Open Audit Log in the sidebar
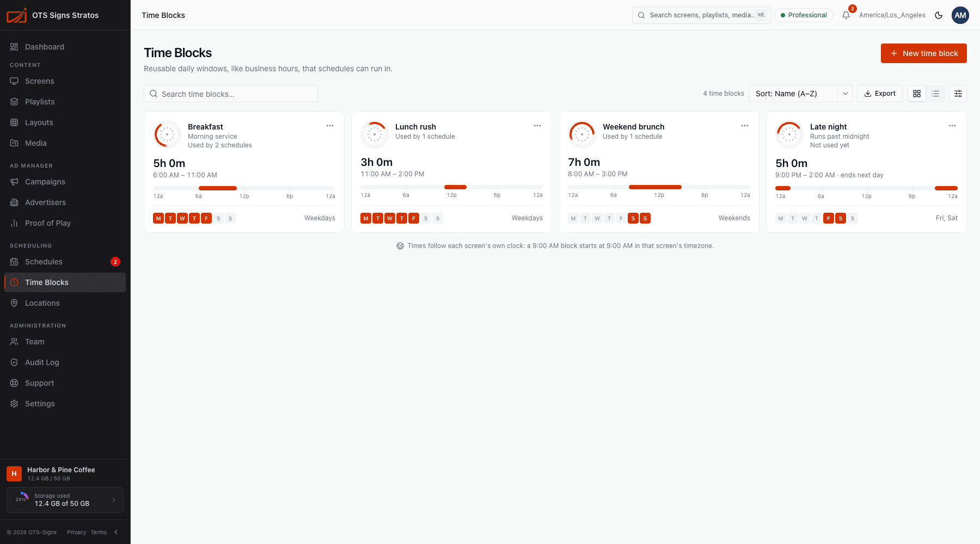 [65, 362]
